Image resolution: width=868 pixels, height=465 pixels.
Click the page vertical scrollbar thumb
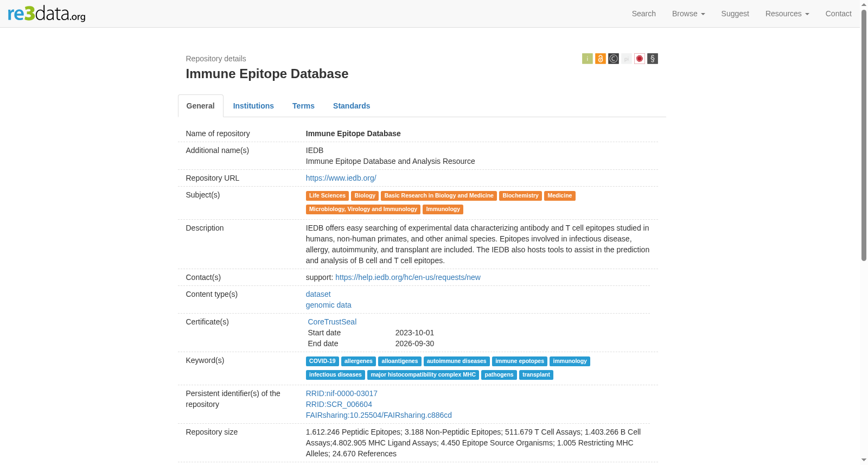pos(864,135)
